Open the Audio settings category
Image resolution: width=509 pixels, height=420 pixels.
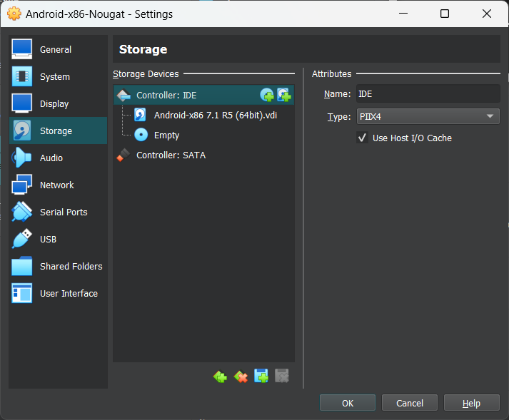[58, 158]
